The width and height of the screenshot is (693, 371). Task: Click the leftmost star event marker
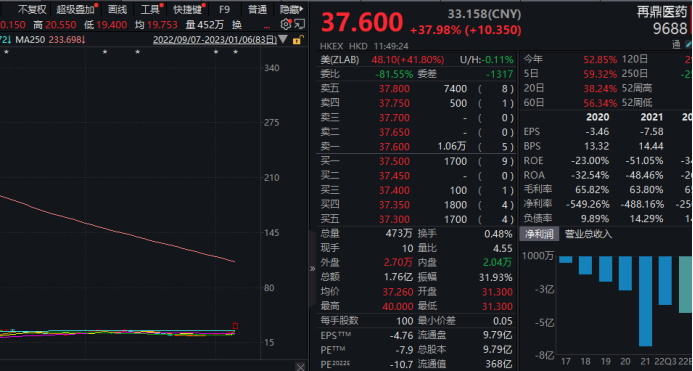(6, 52)
